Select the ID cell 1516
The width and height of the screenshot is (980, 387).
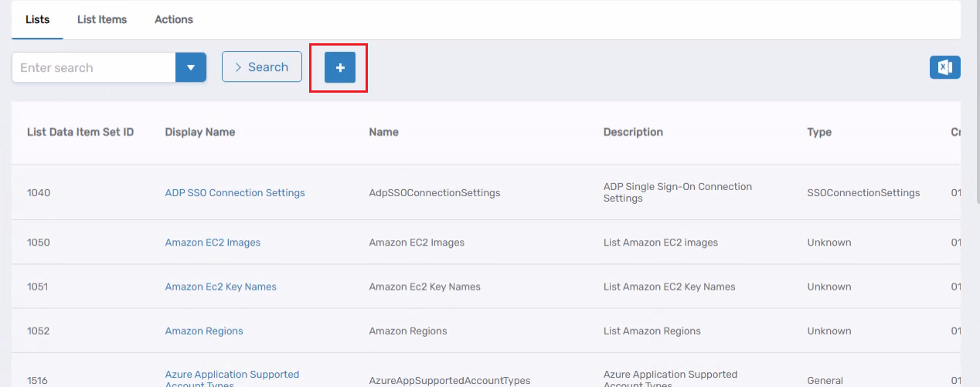click(38, 380)
